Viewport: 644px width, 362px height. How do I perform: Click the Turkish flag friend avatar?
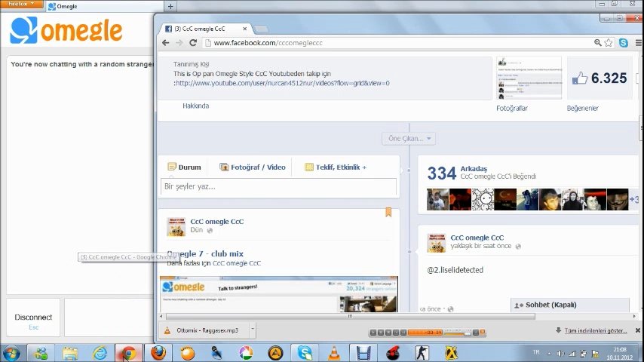[x=505, y=199]
